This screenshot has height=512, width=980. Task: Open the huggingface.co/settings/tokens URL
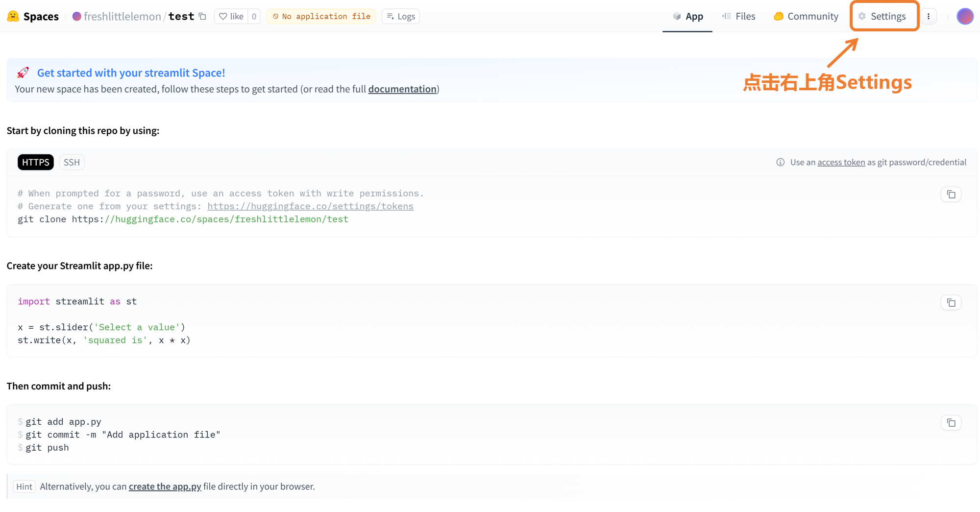point(310,206)
